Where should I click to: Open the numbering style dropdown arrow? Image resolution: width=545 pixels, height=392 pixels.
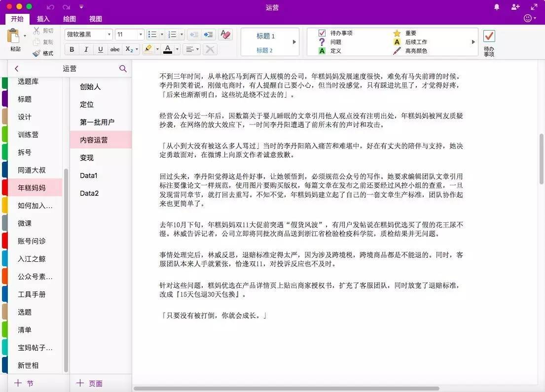point(182,35)
